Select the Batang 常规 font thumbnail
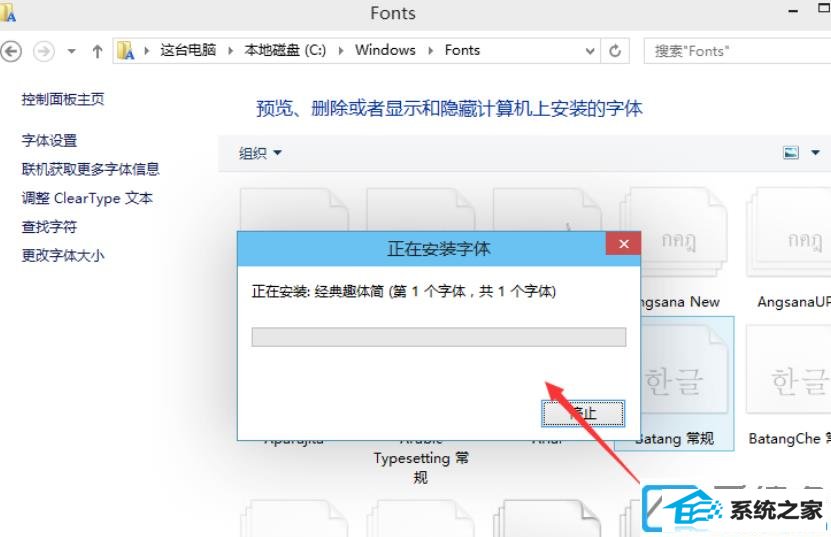The image size is (831, 537). 684,369
